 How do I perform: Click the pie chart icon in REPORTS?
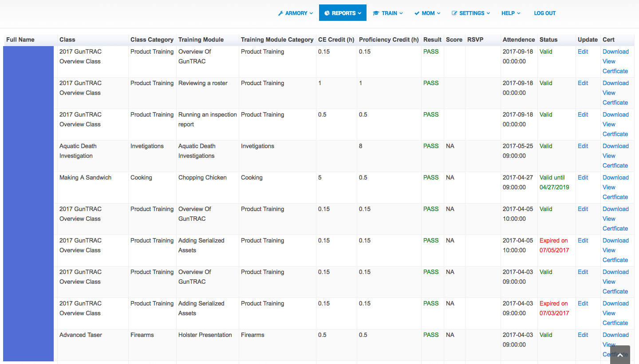[x=327, y=13]
